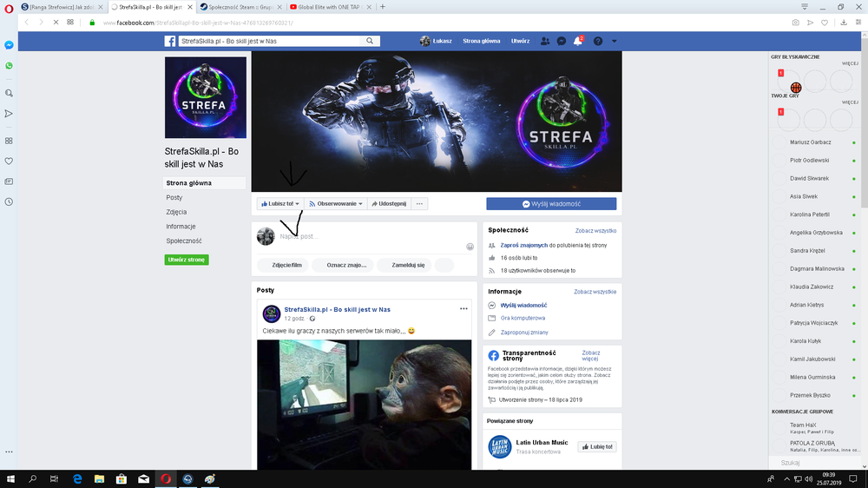Viewport: 868px width, 488px height.
Task: Like Latin Urban Music with Lubię to!
Action: 597,446
